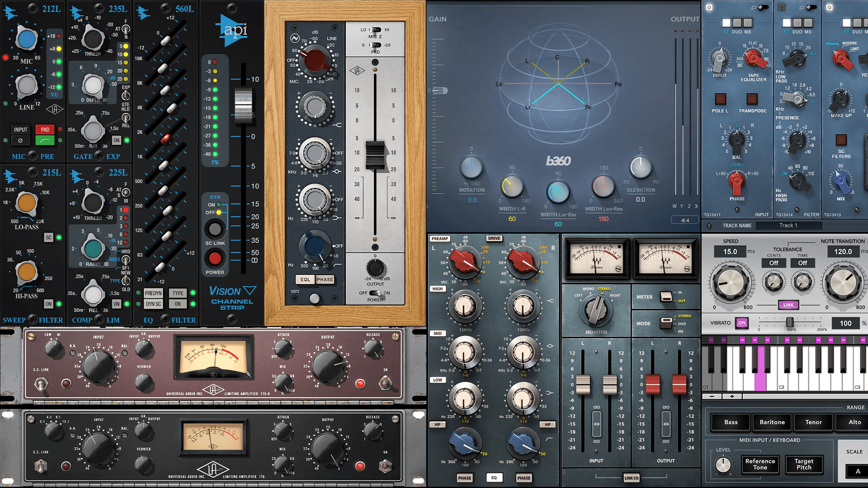Click the EQL icon on the 1073 module
This screenshot has width=868, height=488.
[x=305, y=279]
